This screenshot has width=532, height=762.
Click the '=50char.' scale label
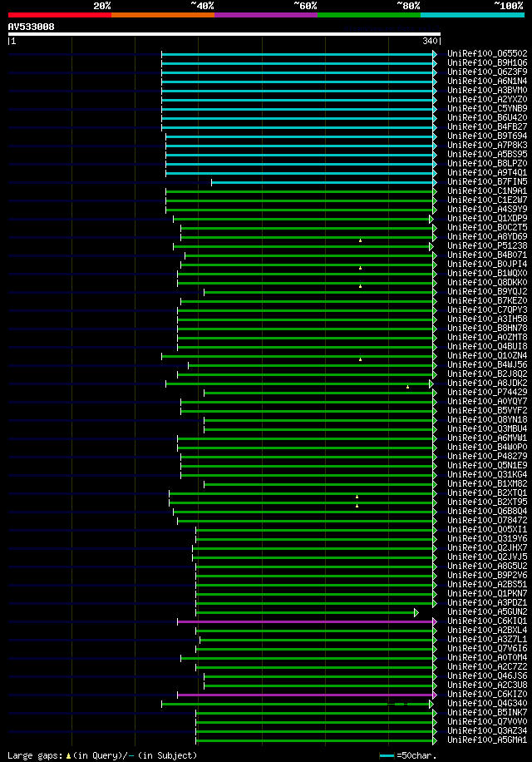416,755
